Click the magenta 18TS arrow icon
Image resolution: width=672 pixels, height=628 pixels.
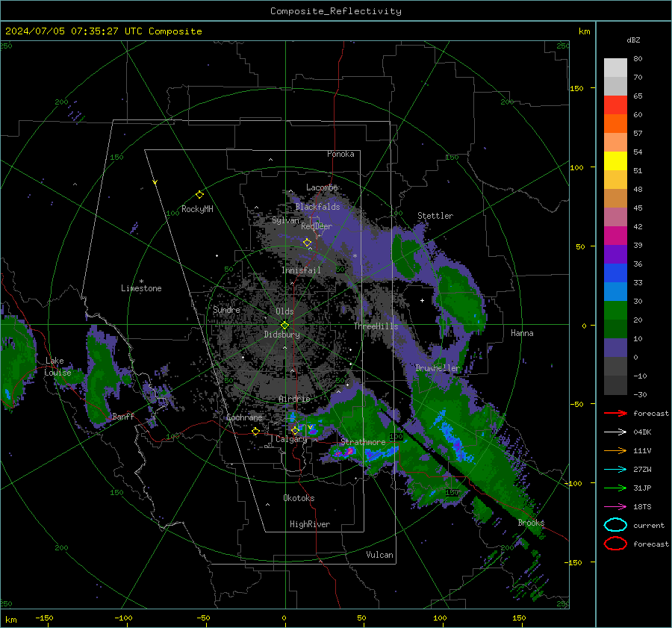(x=615, y=507)
